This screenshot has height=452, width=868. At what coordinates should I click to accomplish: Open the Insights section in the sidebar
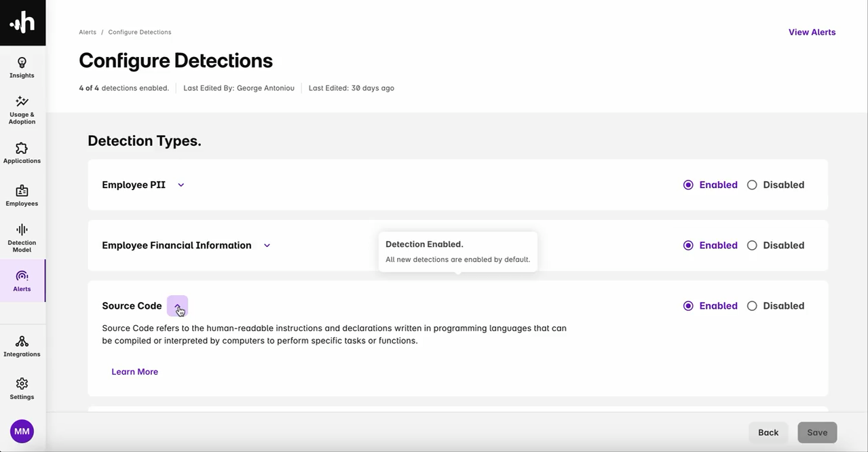point(22,67)
